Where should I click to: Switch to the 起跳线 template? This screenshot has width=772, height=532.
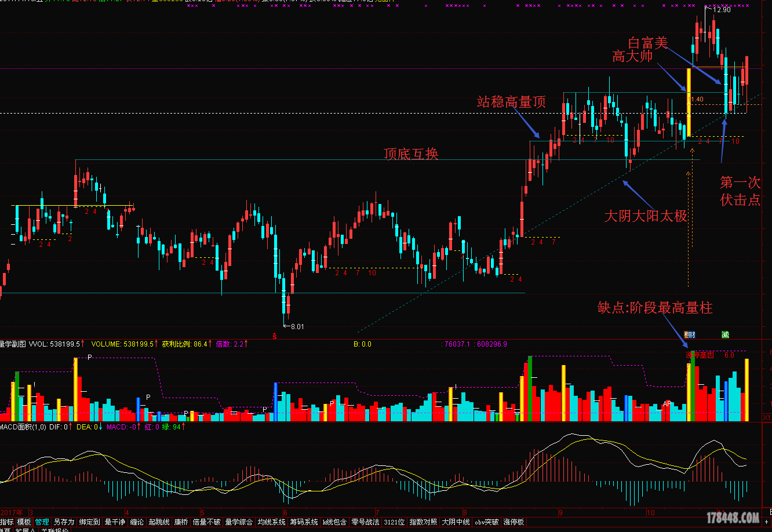click(x=159, y=522)
